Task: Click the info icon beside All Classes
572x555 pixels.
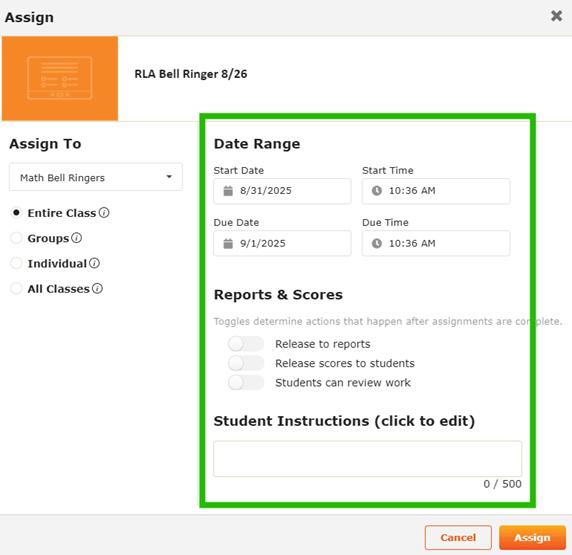Action: (97, 288)
